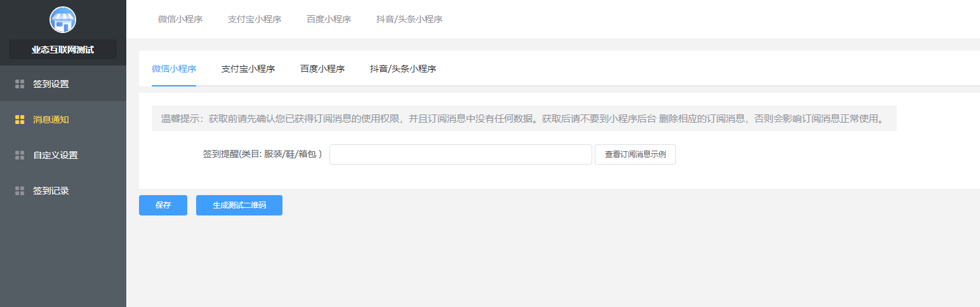This screenshot has width=980, height=307.
Task: Select the 抖音/头条小程序 panel tab
Action: click(x=403, y=69)
